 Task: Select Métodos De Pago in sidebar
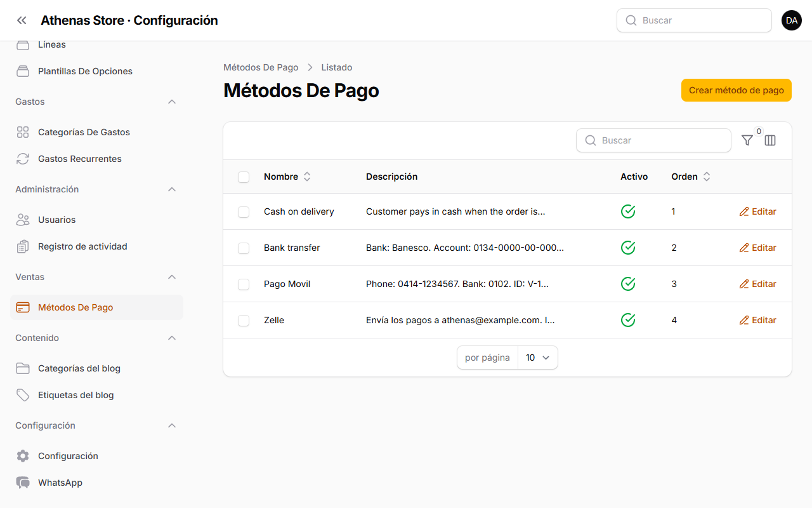pyautogui.click(x=96, y=307)
